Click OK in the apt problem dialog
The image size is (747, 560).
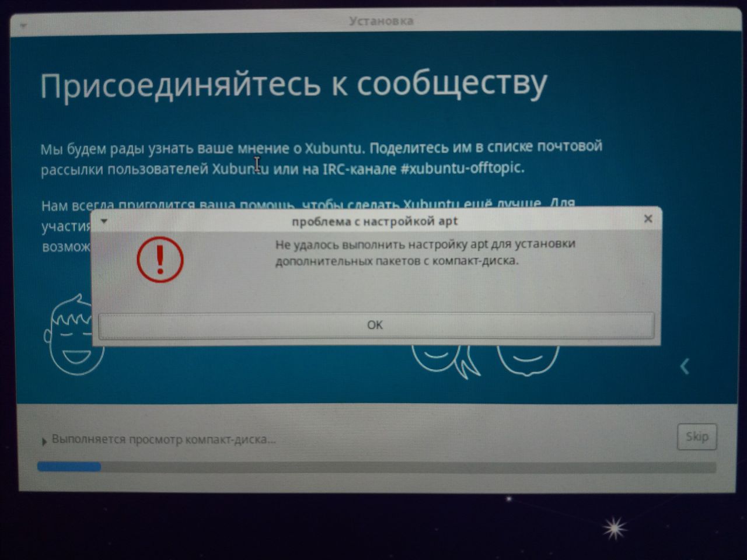[x=376, y=325]
